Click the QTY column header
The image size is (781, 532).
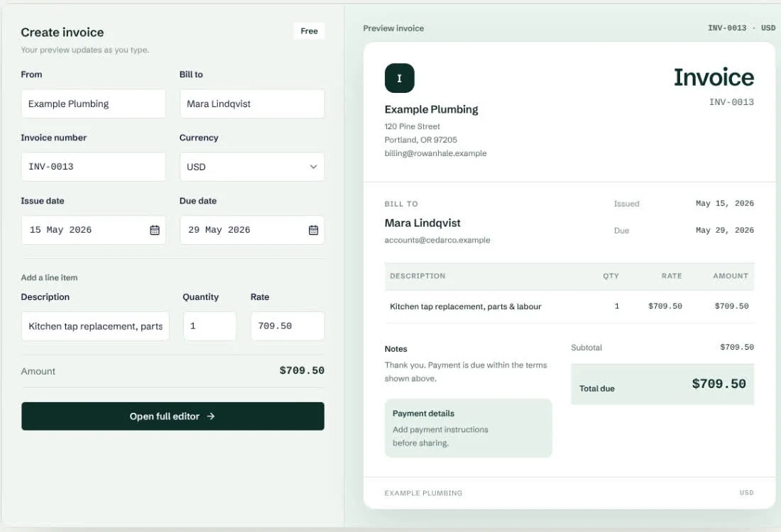tap(611, 276)
